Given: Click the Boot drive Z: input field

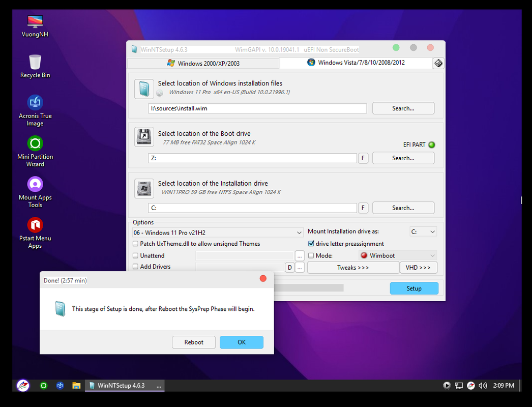Looking at the screenshot, I should coord(252,158).
